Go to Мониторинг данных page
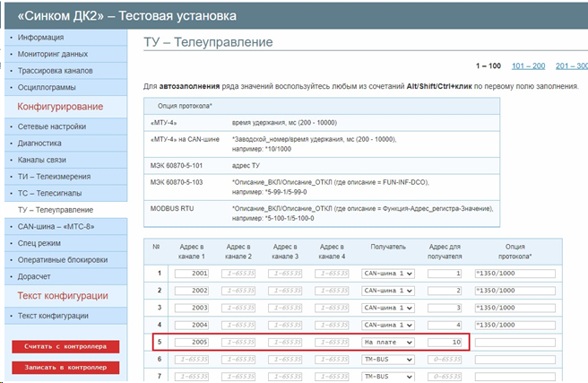 pyautogui.click(x=53, y=54)
